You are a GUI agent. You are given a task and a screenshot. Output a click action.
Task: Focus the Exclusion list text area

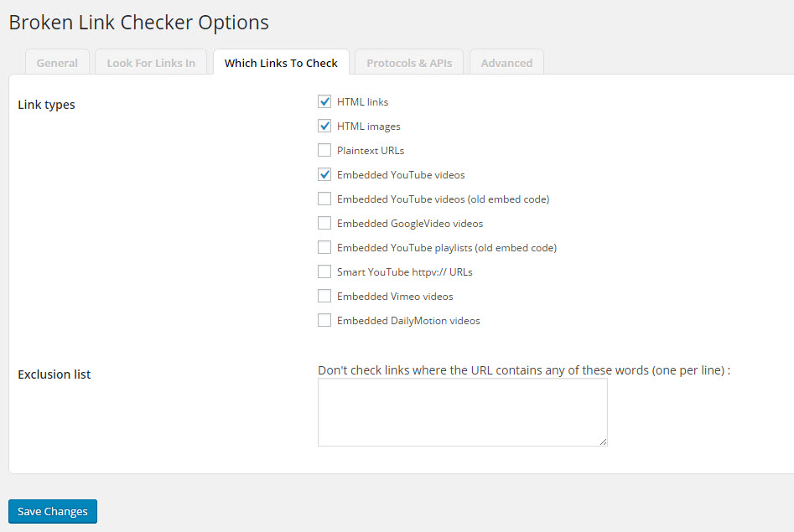(x=462, y=412)
